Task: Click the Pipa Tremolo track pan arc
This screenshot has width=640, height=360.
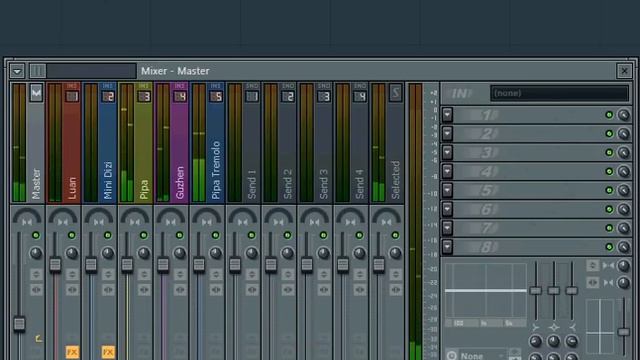Action: click(207, 216)
